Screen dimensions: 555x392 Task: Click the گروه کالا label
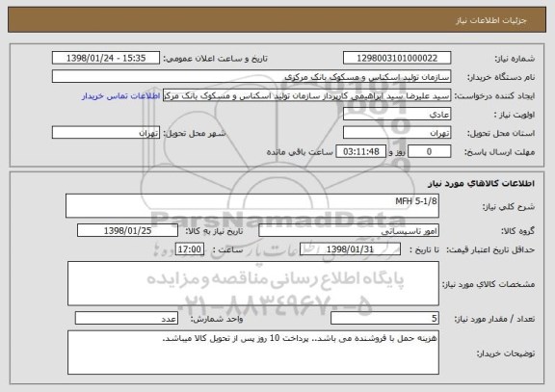(x=517, y=231)
